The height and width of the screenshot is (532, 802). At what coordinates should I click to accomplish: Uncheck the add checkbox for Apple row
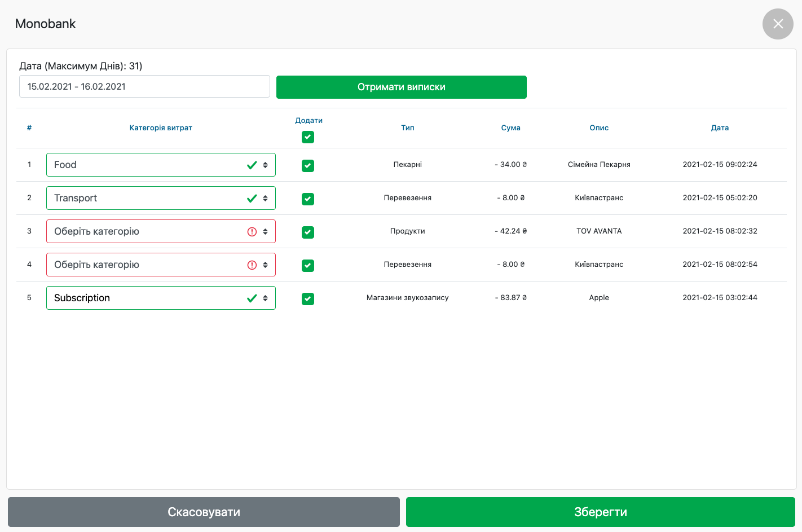tap(308, 299)
